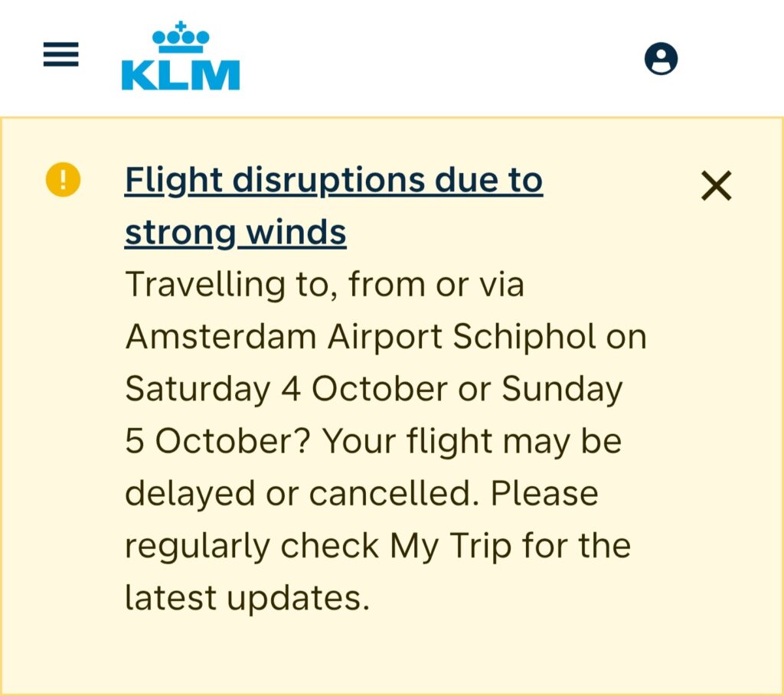Open the "Flight disruptions due to" link

point(334,181)
